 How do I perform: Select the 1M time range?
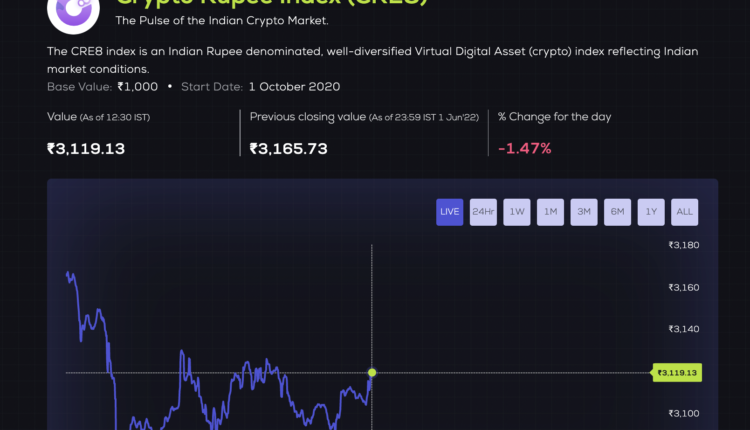[x=551, y=212]
